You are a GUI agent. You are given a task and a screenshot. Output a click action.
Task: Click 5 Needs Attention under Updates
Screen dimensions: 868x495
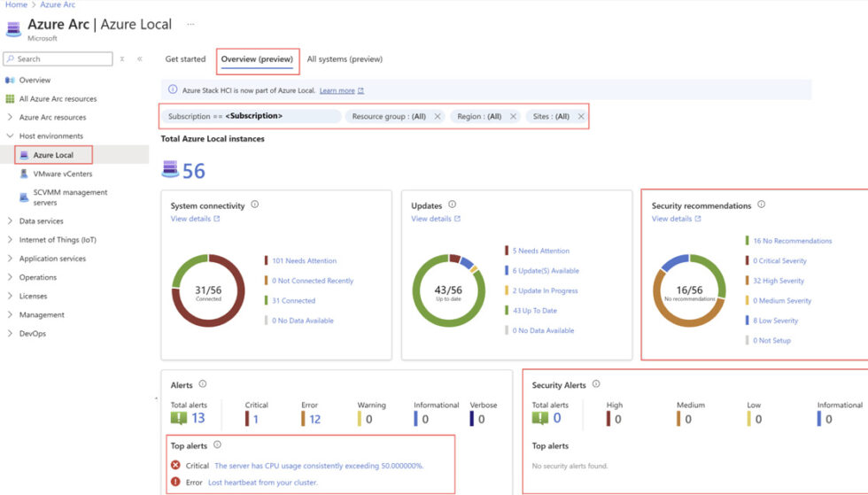[540, 251]
